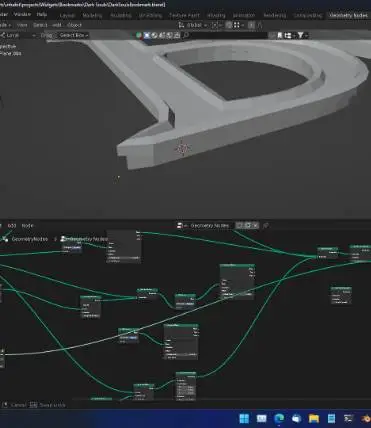Open the Geometry Nodes workspace tab

click(x=348, y=15)
